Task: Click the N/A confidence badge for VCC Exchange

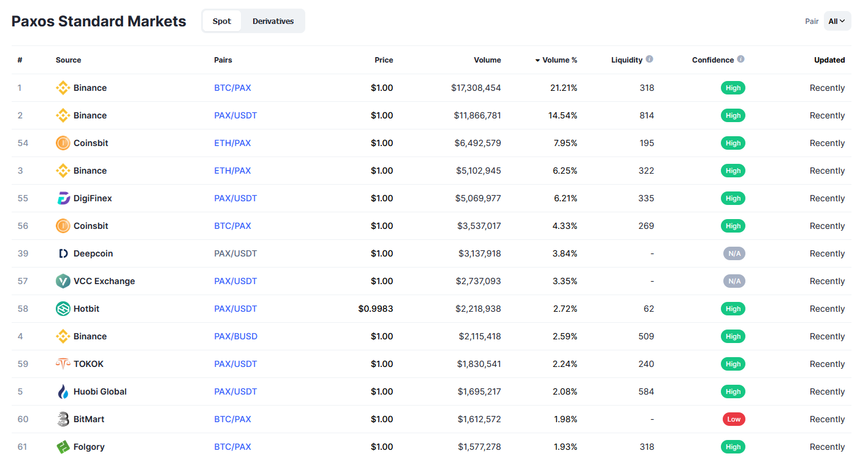Action: 734,281
